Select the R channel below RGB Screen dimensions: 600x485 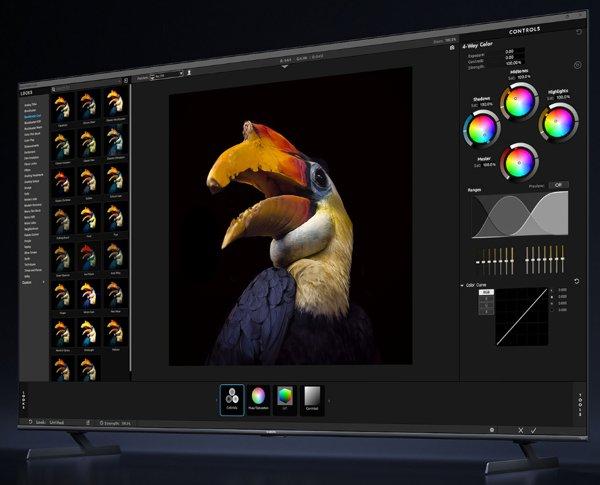pos(486,298)
